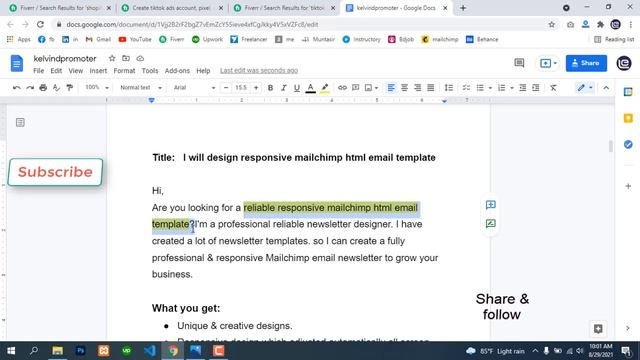Image resolution: width=640 pixels, height=360 pixels.
Task: Open Google Calendar side panel icon
Action: (628, 92)
